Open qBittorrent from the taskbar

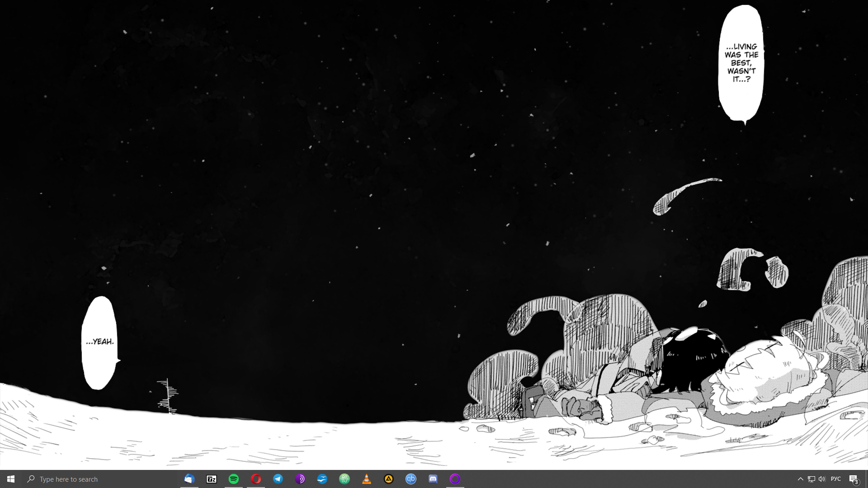(x=411, y=479)
